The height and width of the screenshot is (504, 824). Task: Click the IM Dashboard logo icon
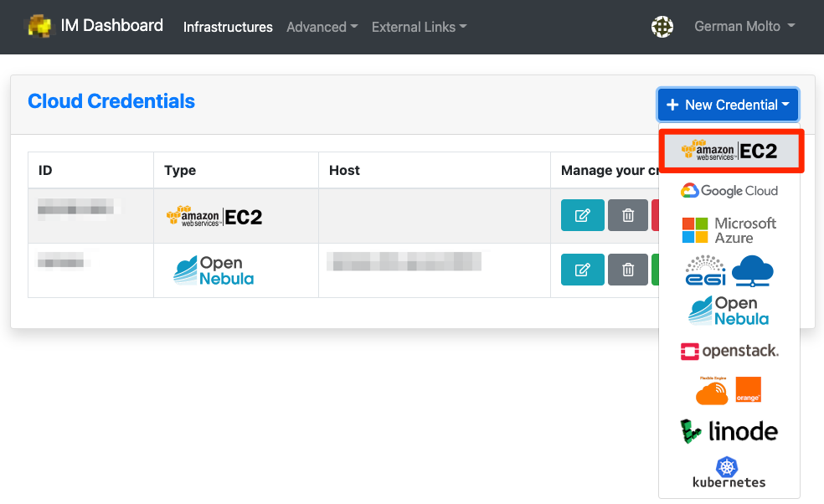pos(39,26)
